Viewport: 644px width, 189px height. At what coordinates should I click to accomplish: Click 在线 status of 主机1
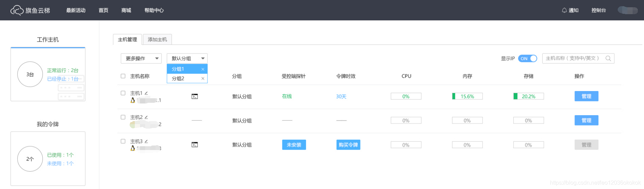(287, 96)
